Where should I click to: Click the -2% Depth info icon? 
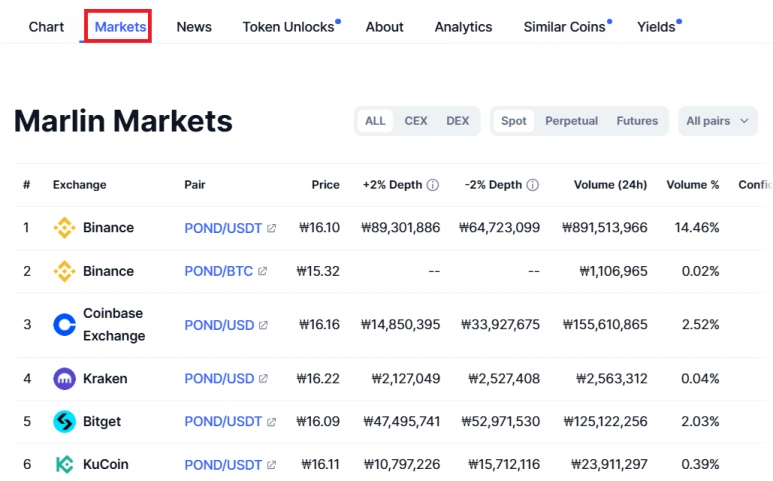click(x=533, y=185)
